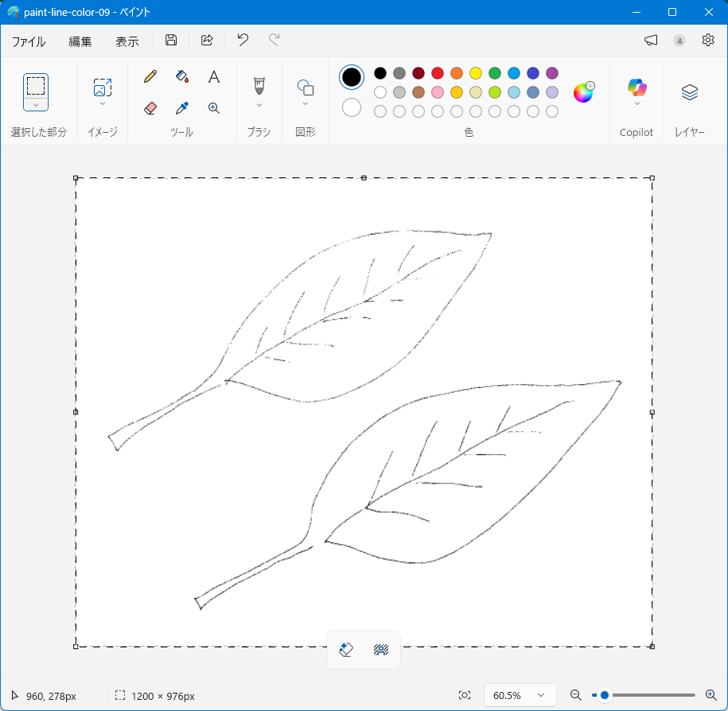Select primary color 1 black circle
The height and width of the screenshot is (711, 728).
coord(352,76)
